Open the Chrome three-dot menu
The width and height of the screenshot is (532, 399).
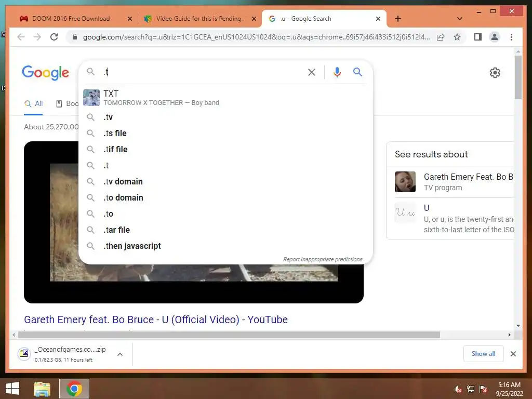tap(511, 37)
